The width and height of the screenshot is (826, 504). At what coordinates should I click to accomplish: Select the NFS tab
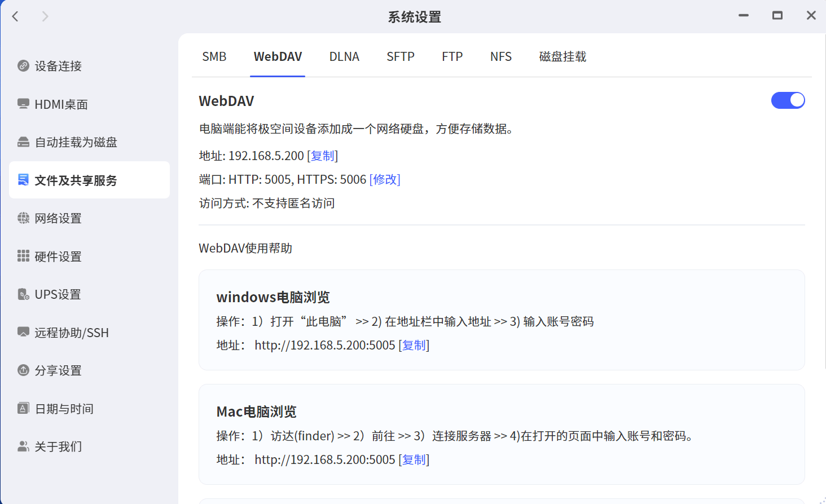(500, 57)
